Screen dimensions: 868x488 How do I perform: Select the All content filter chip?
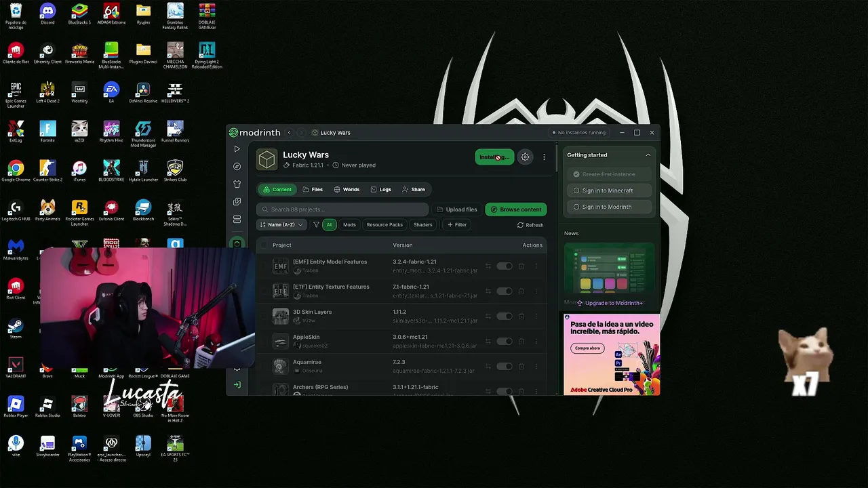pyautogui.click(x=330, y=224)
